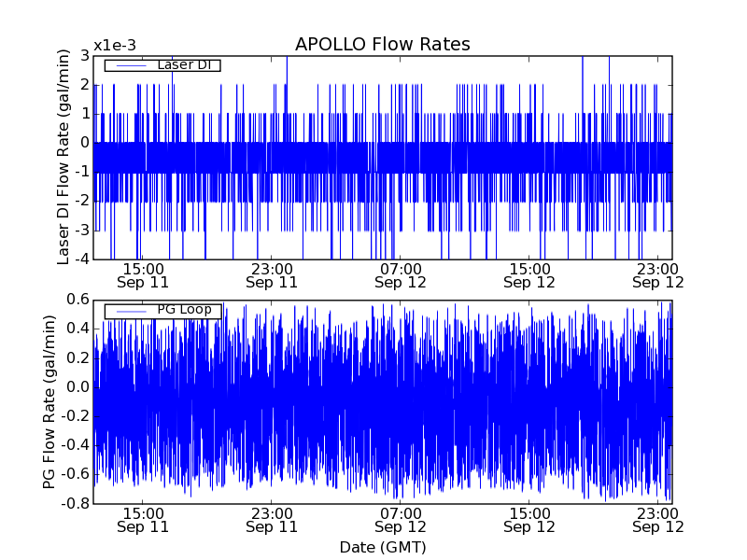Click the 07:00 Sep 12 tick under top plot
Image resolution: width=747 pixels, height=560 pixels.
click(x=401, y=275)
